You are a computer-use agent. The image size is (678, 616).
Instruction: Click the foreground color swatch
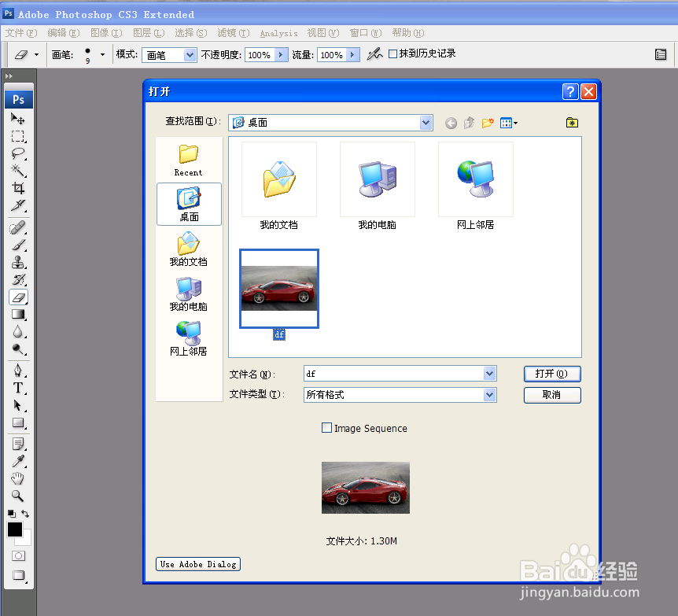coord(13,529)
